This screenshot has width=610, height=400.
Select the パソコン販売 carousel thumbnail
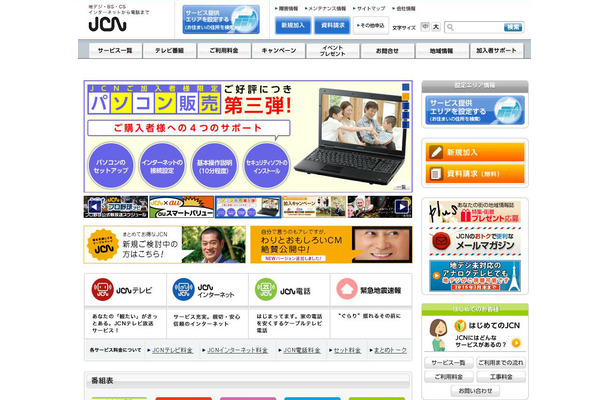point(248,207)
